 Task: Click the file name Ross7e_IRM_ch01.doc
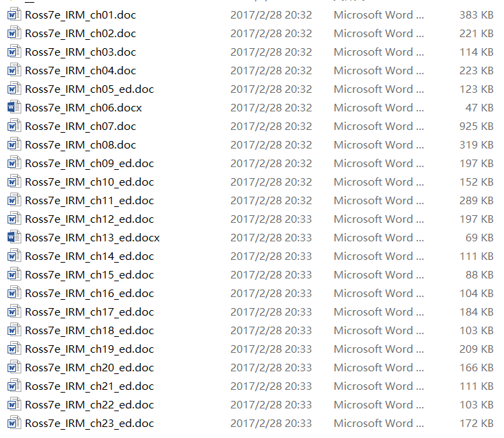80,15
